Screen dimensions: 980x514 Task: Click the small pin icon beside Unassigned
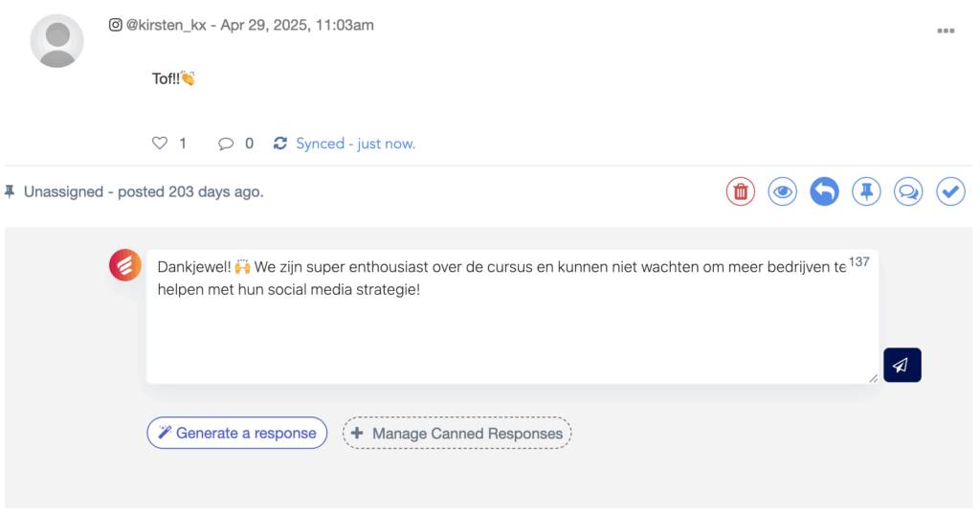point(11,191)
